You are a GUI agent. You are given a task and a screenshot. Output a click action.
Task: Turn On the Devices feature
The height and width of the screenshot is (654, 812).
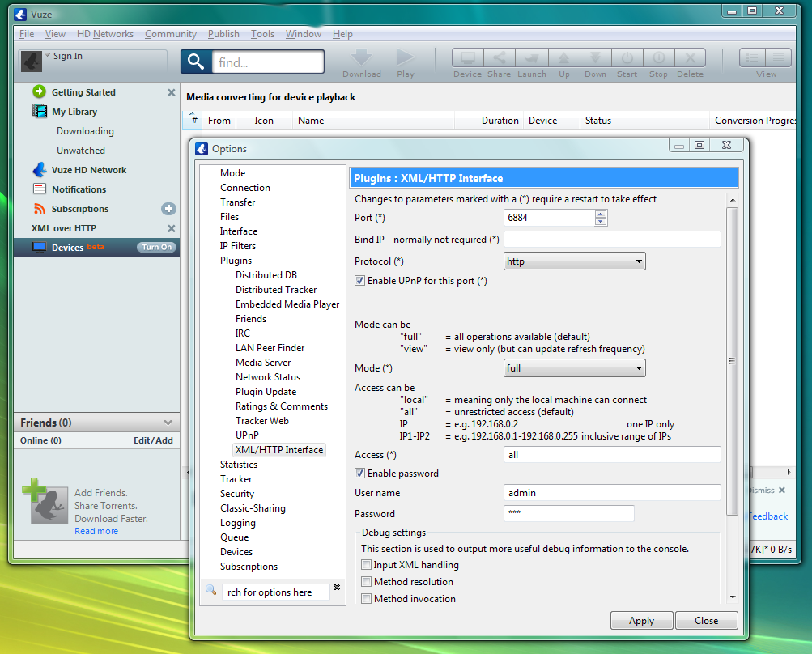pos(156,248)
